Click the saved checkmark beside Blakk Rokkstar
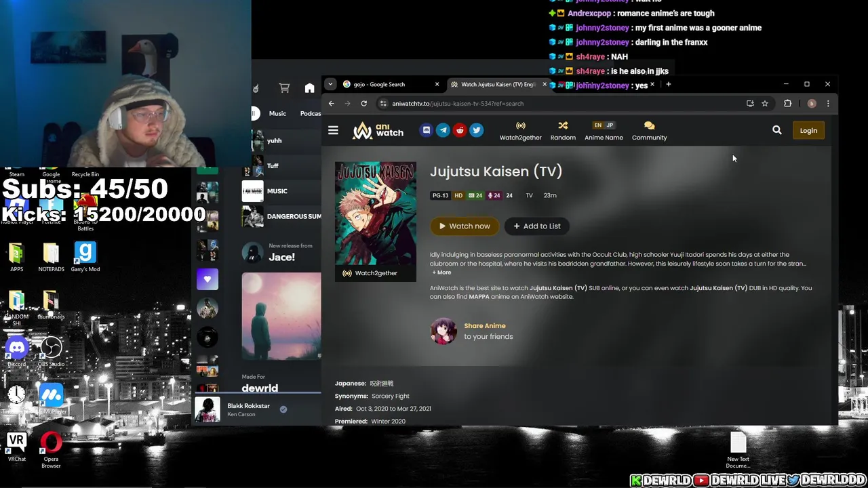Image resolution: width=868 pixels, height=488 pixels. [283, 409]
